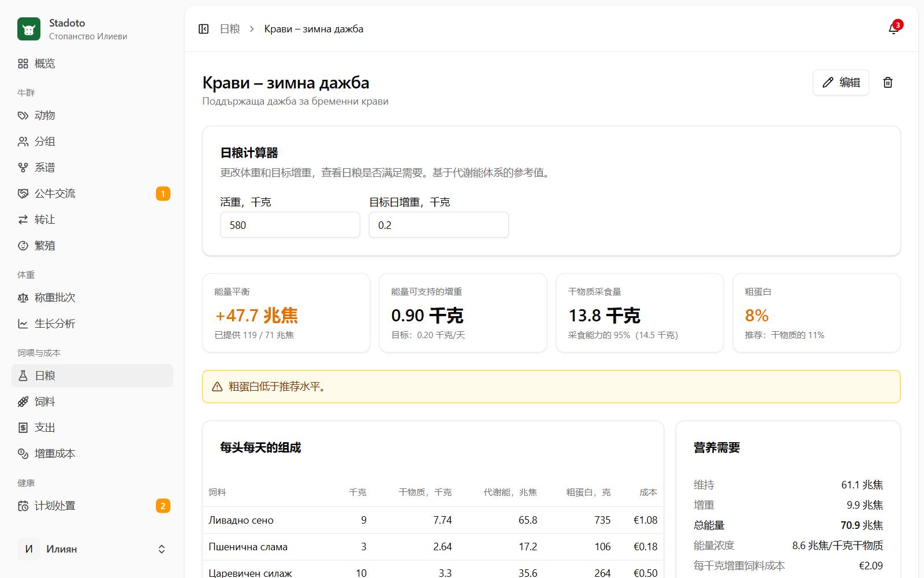Click the 粗蛋白低于推荐水平 warning banner
The width and height of the screenshot is (924, 578).
pos(552,387)
